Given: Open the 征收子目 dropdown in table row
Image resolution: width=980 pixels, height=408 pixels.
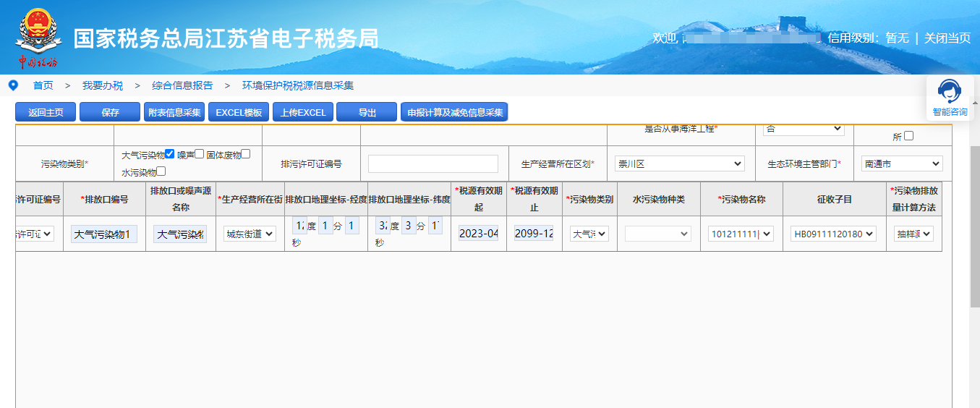Looking at the screenshot, I should 833,234.
